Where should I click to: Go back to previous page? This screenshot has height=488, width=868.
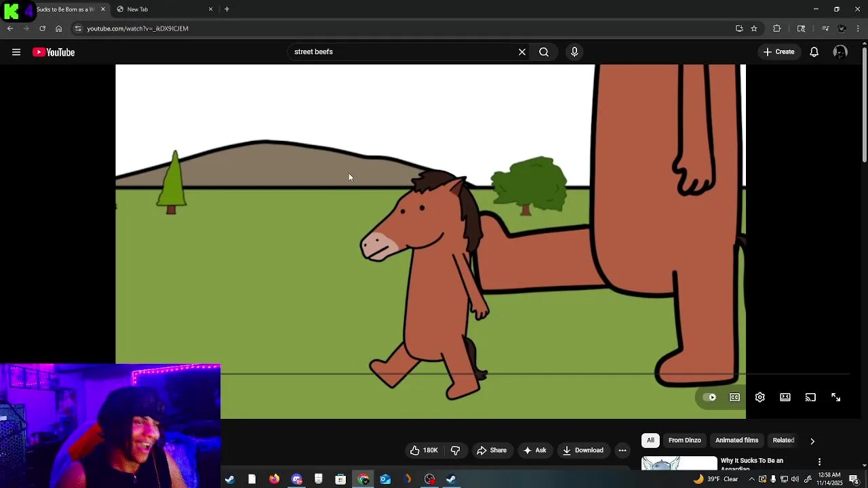point(10,28)
